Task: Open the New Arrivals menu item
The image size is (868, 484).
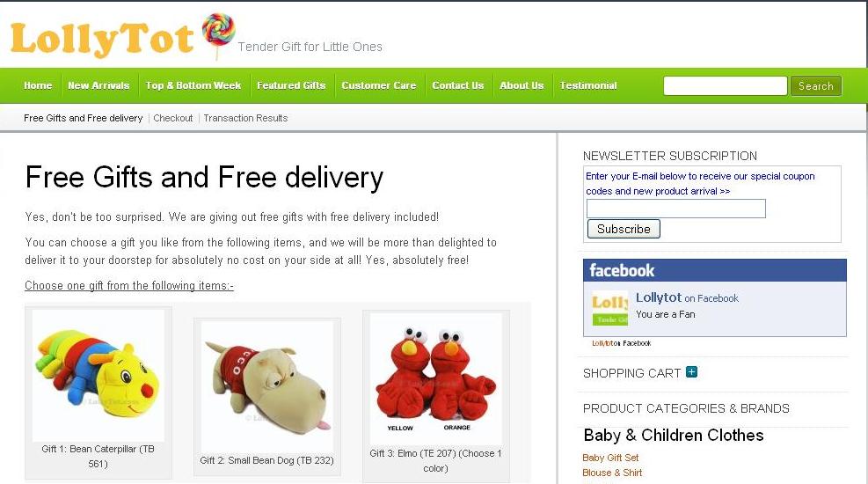Action: [98, 85]
